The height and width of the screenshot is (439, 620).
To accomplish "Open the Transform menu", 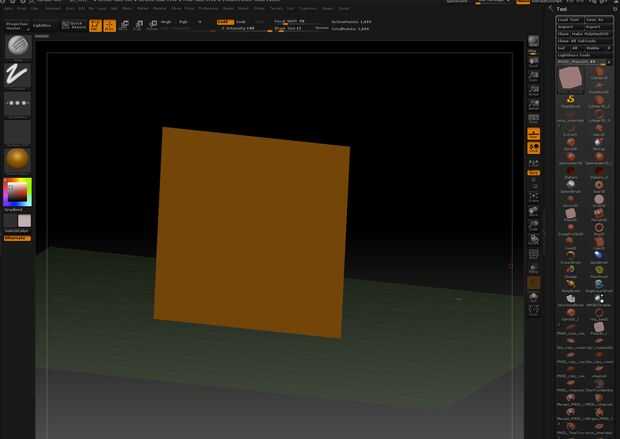I will (307, 8).
